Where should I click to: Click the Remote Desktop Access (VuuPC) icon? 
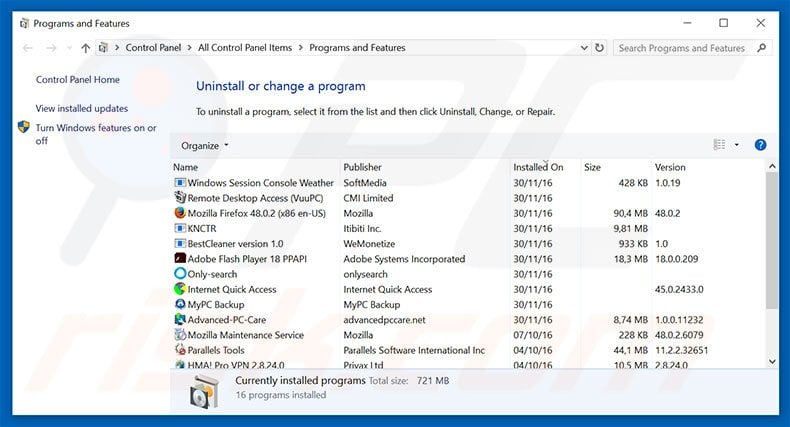180,197
